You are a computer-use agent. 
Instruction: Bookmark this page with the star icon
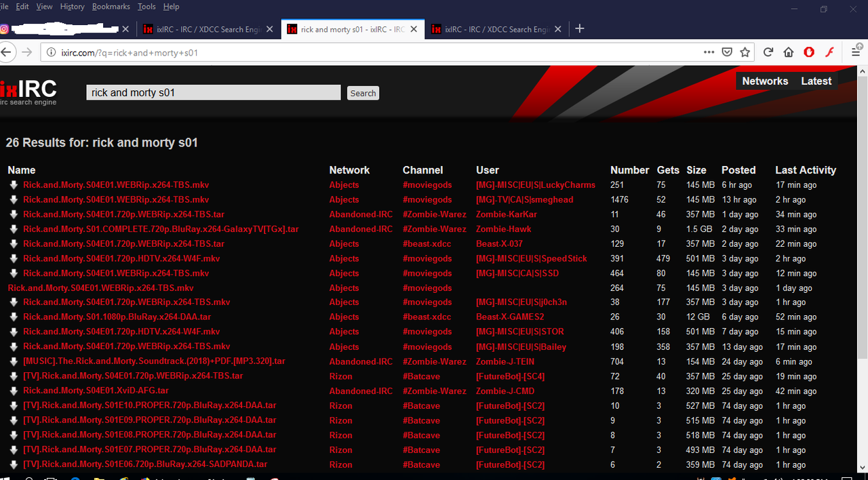click(745, 52)
